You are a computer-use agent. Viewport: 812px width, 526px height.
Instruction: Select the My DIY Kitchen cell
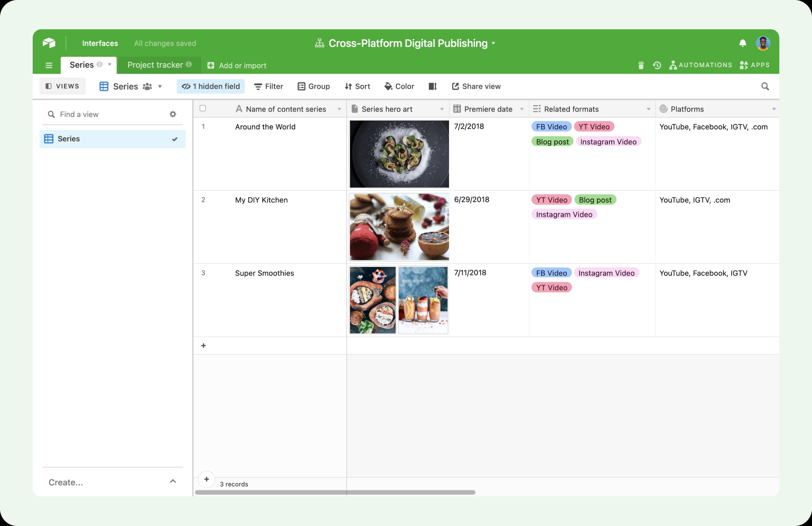click(x=270, y=227)
